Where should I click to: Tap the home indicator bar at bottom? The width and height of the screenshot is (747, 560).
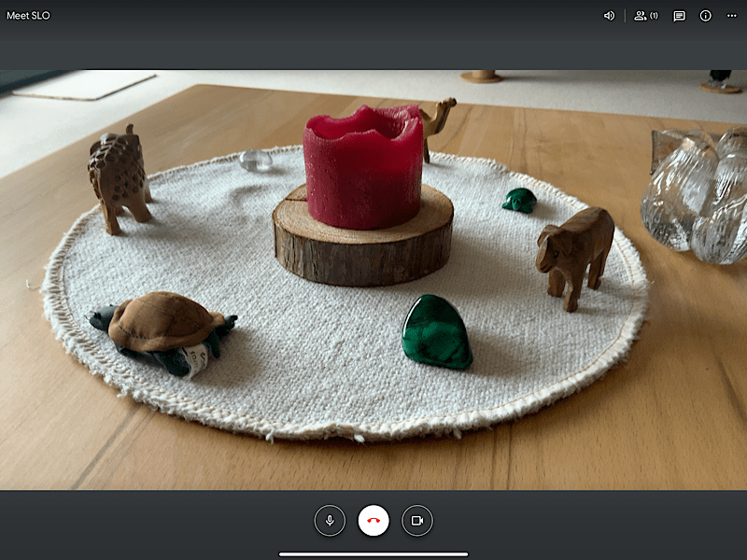(373, 553)
